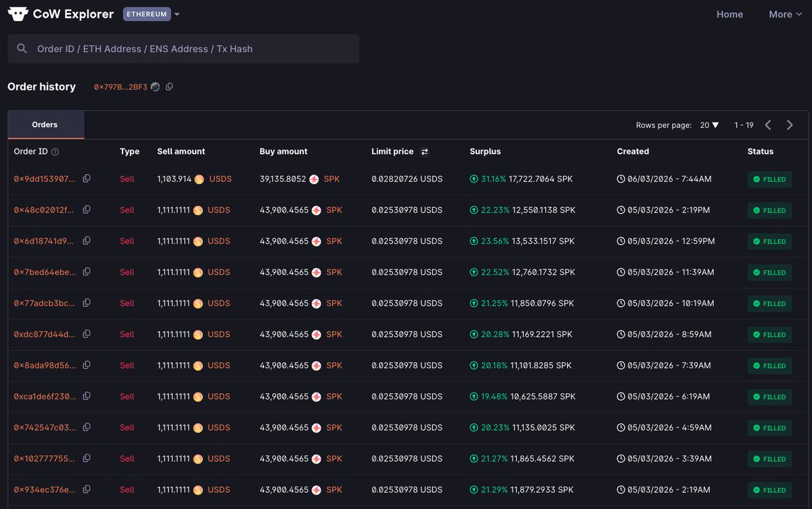812x509 pixels.
Task: Click USDS token in the 1,103.914 row
Action: [x=220, y=179]
